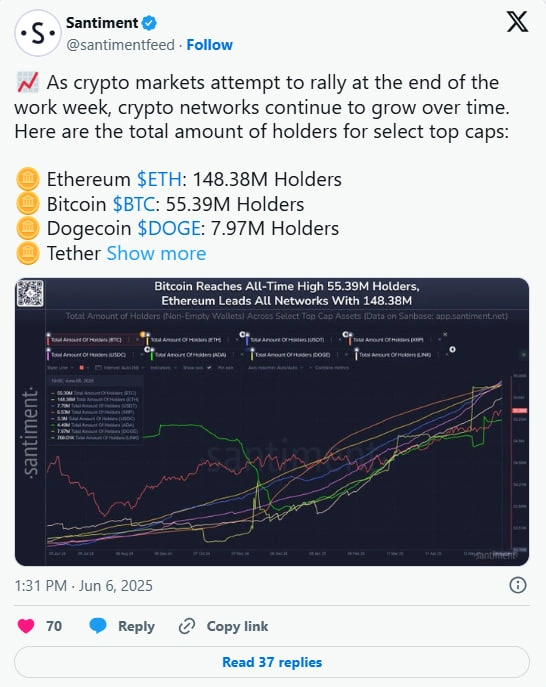The height and width of the screenshot is (687, 546).
Task: Read 37 replies
Action: [x=272, y=662]
